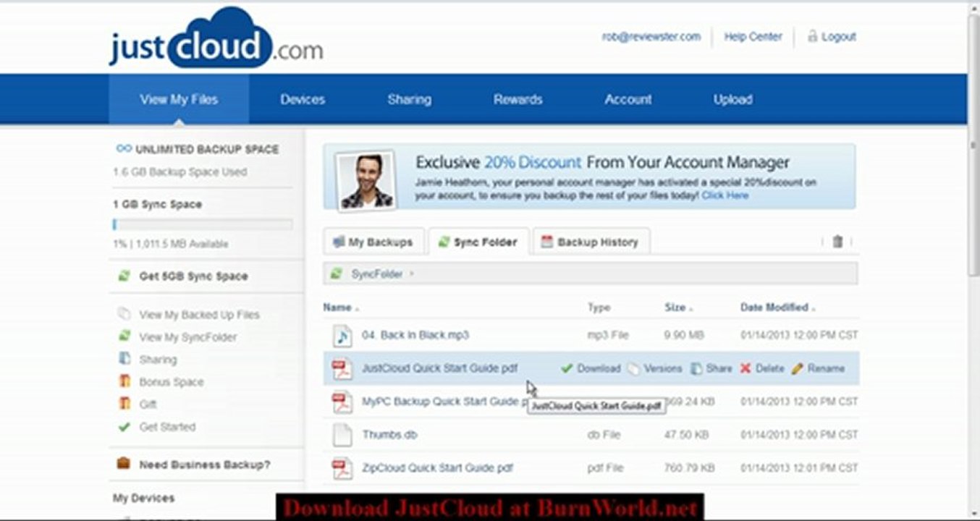This screenshot has height=521, width=980.
Task: Open the Sharing navigation menu
Action: (409, 99)
